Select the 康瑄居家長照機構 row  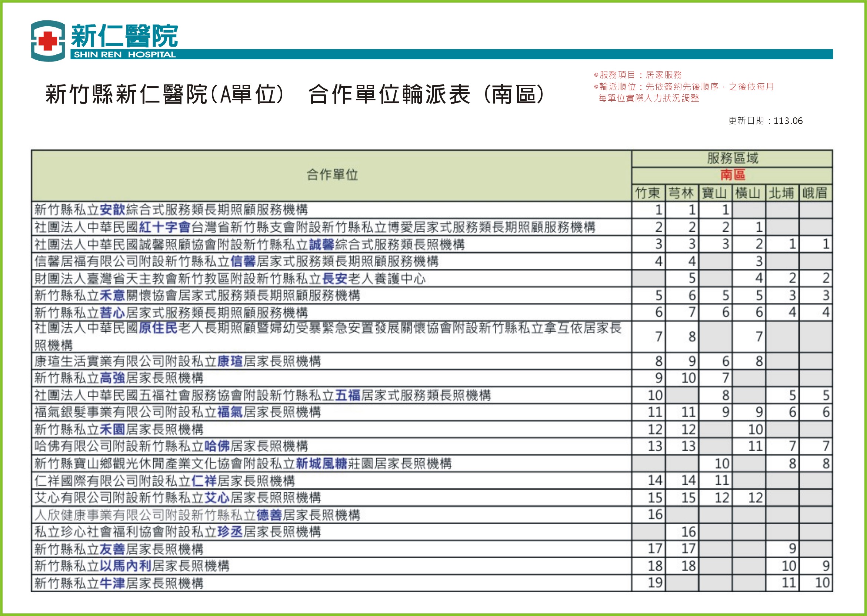pos(432,361)
